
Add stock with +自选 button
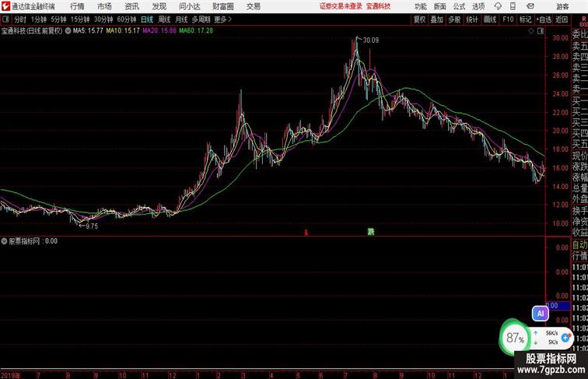click(x=544, y=19)
